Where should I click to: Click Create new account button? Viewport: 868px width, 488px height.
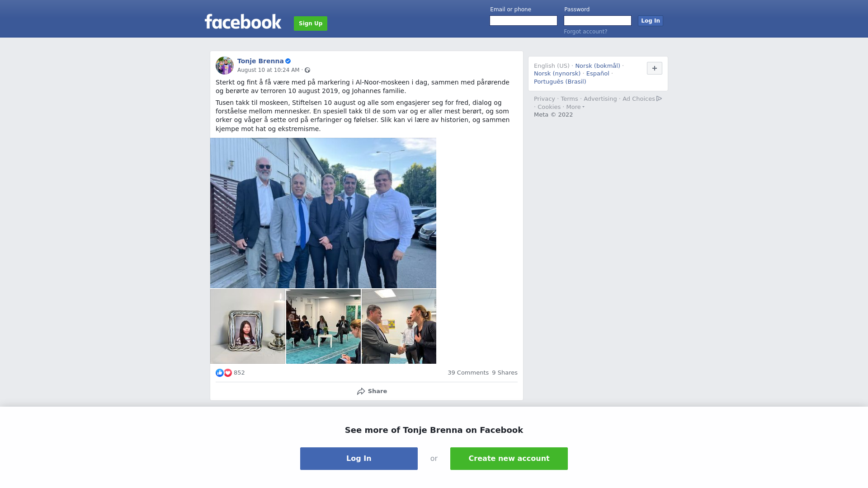coord(509,459)
